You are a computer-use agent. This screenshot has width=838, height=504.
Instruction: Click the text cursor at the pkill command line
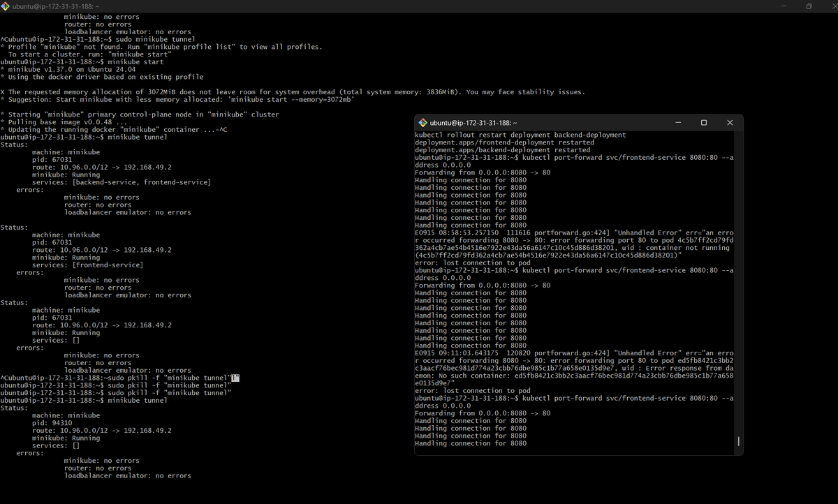pyautogui.click(x=235, y=378)
